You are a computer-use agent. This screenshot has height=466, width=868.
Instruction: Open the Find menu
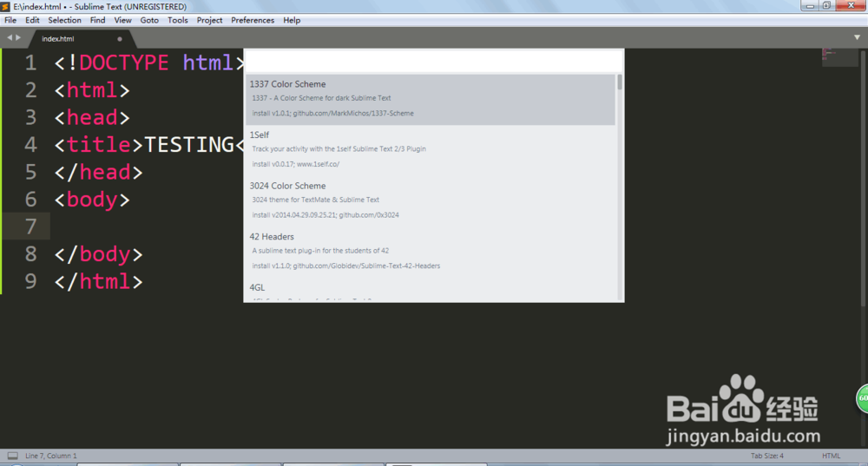97,20
